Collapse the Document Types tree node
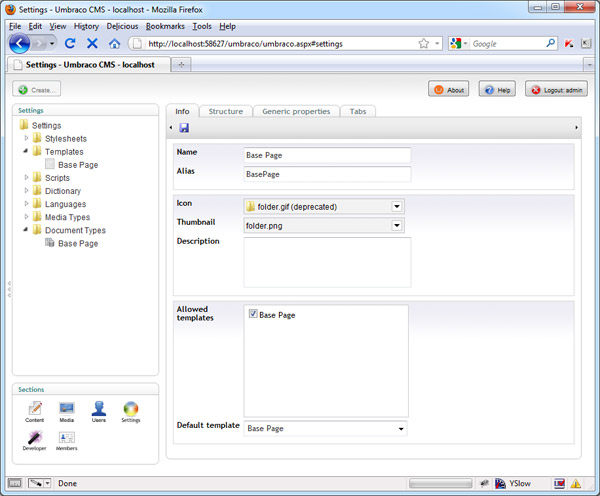 pyautogui.click(x=26, y=230)
